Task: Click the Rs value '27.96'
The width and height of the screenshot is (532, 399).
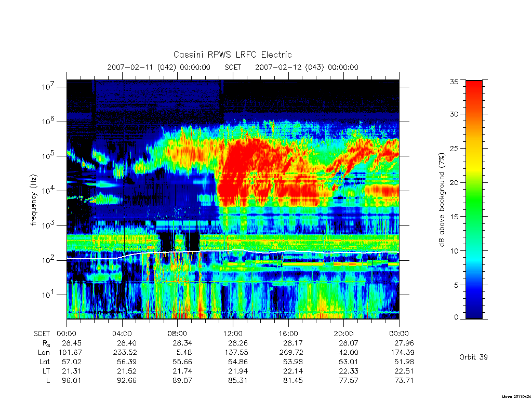Action: (404, 343)
